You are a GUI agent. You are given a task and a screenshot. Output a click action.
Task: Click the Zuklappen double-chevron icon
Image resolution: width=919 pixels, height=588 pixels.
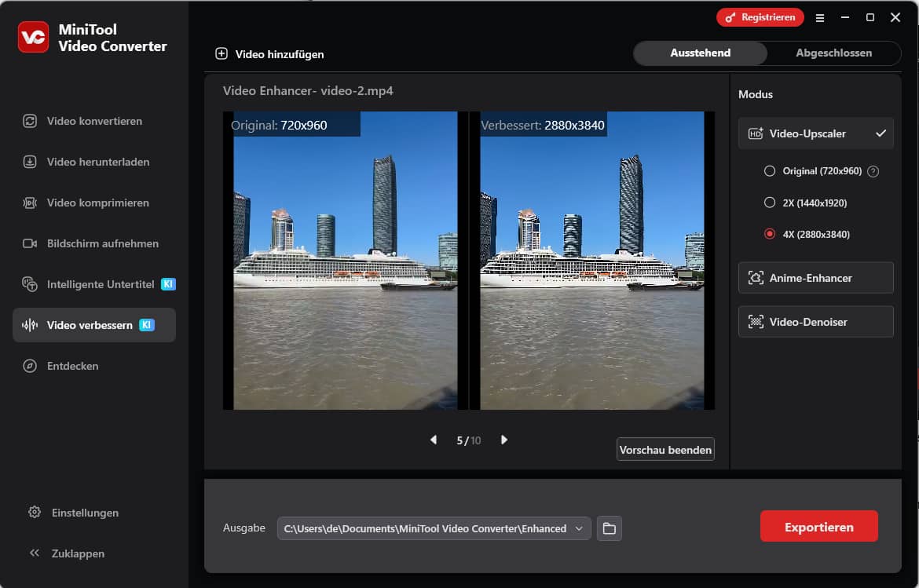point(35,553)
